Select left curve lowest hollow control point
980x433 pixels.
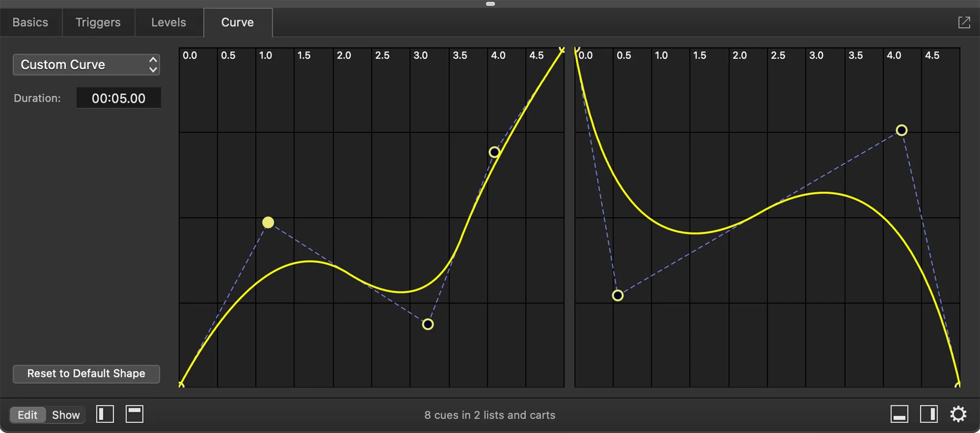coord(428,324)
